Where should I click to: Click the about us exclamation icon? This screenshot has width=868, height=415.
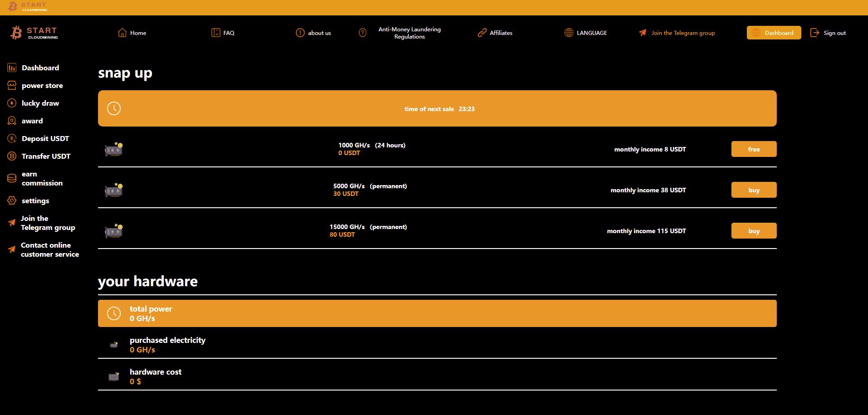pos(300,33)
